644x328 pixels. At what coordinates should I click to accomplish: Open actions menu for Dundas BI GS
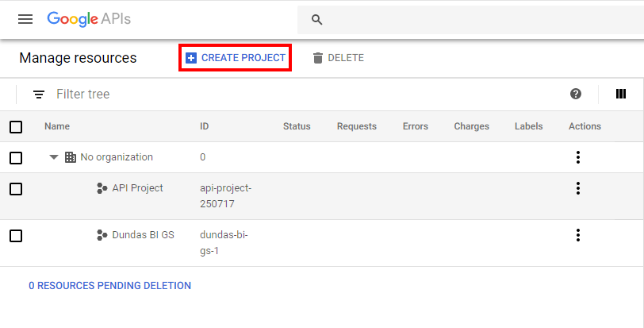578,235
